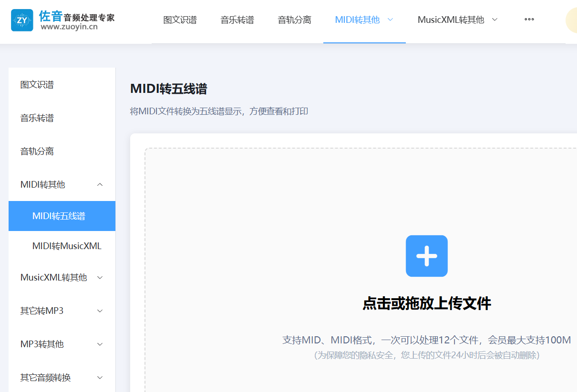Expand 其它转MP3 sidebar chevron
Viewport: 577px width, 392px height.
[100, 311]
